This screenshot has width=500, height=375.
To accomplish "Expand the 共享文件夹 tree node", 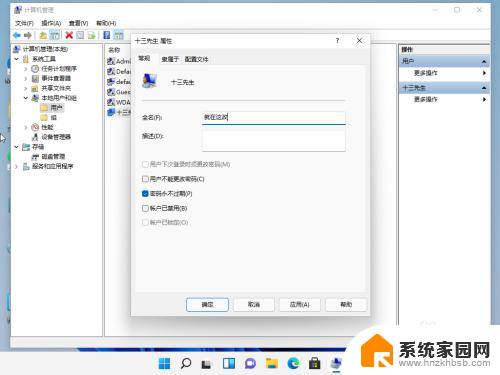I will (x=26, y=88).
